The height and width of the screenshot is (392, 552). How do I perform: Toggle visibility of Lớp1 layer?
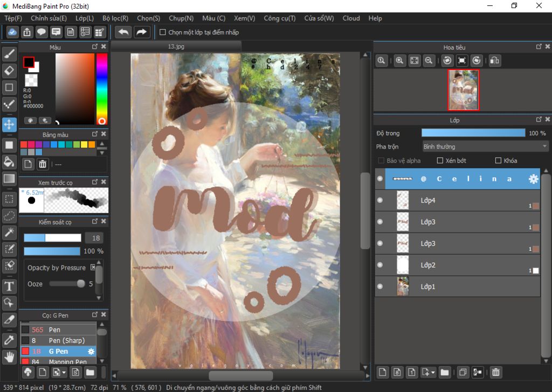click(x=380, y=286)
